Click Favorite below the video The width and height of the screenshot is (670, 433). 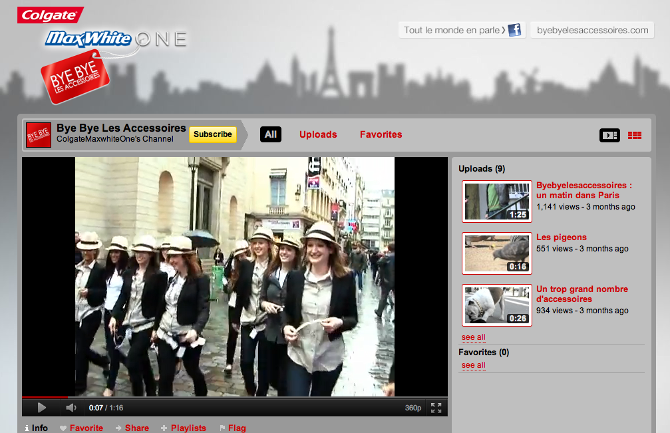coord(82,428)
